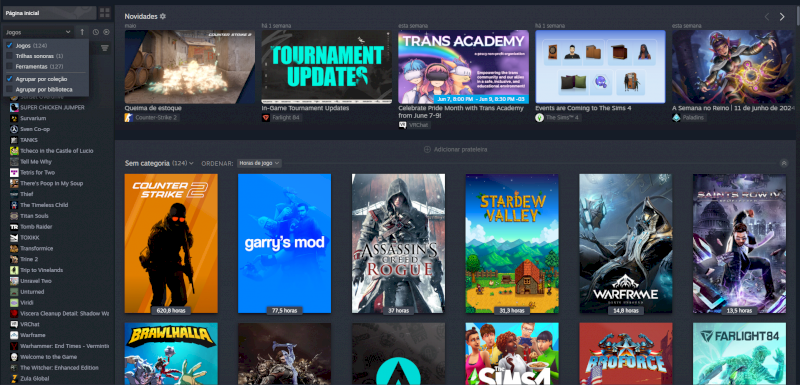
Task: Open the Horas de jogo sort dropdown
Action: pyautogui.click(x=259, y=163)
